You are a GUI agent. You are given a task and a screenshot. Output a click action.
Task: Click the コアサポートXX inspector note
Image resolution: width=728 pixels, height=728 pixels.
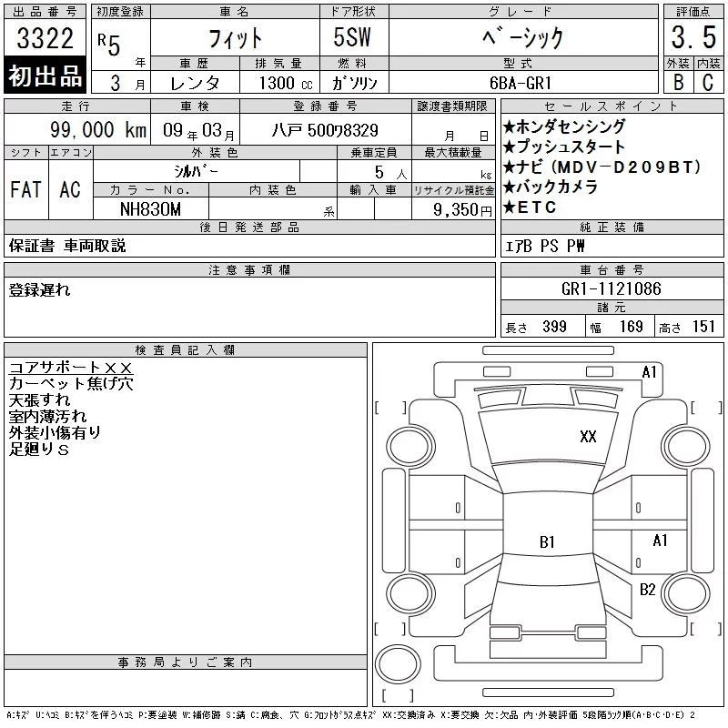pos(71,368)
